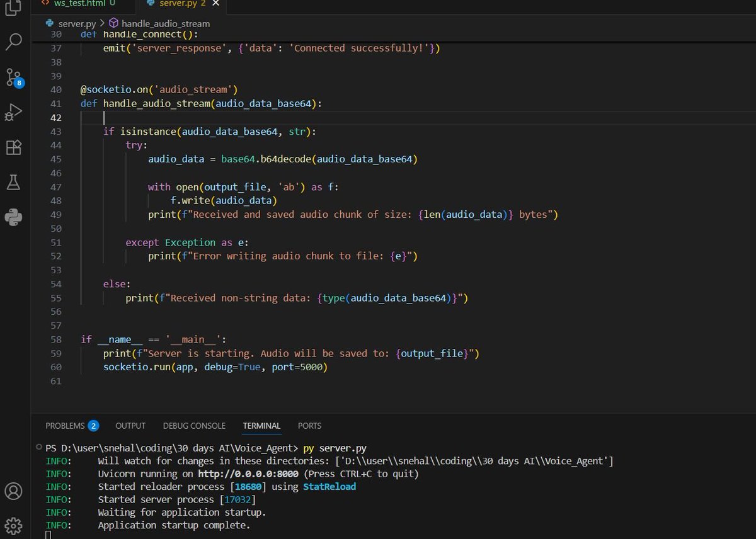This screenshot has height=539, width=756.
Task: Open http://0.0.0.0:8000 link in terminal
Action: point(248,474)
